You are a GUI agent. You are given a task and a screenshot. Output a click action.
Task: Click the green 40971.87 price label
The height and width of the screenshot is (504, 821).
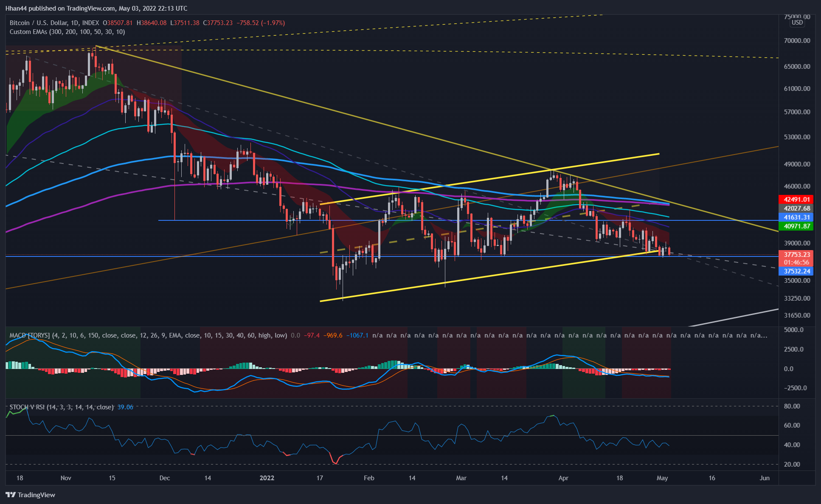[796, 226]
